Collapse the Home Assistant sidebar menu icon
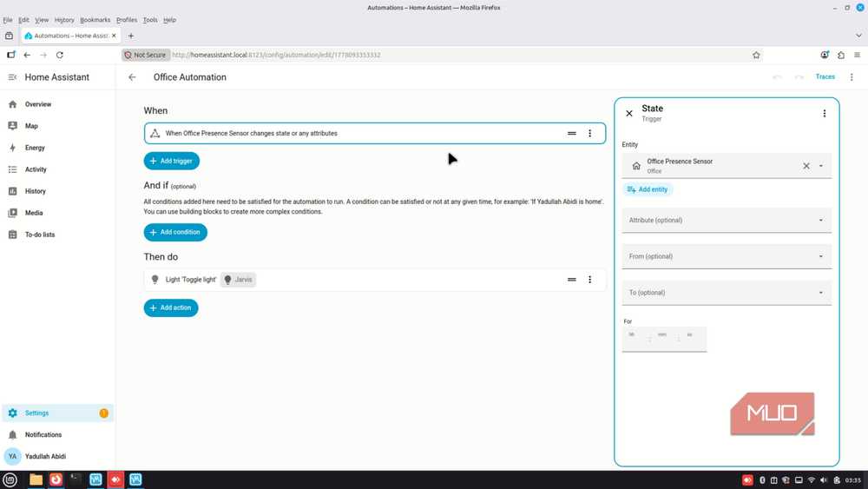 click(x=12, y=77)
